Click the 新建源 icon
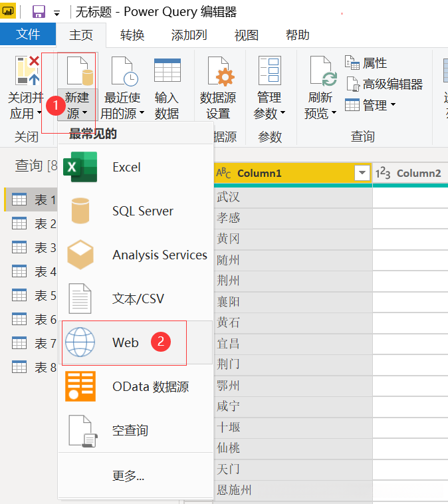This screenshot has width=448, height=504. [80, 71]
